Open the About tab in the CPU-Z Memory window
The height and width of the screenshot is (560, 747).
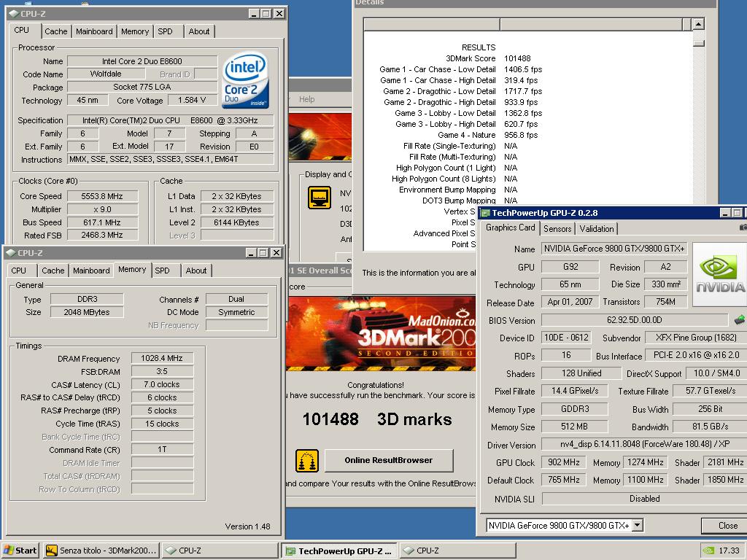click(x=196, y=271)
